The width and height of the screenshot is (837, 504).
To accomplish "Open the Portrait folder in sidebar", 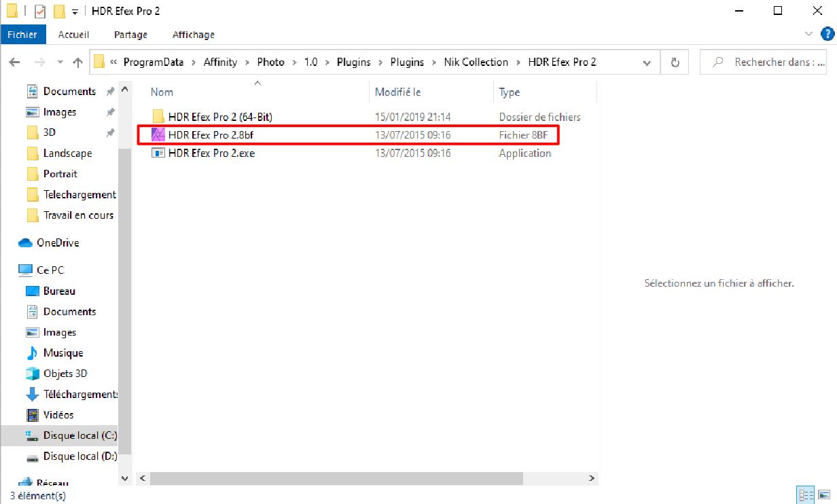I will tap(60, 174).
